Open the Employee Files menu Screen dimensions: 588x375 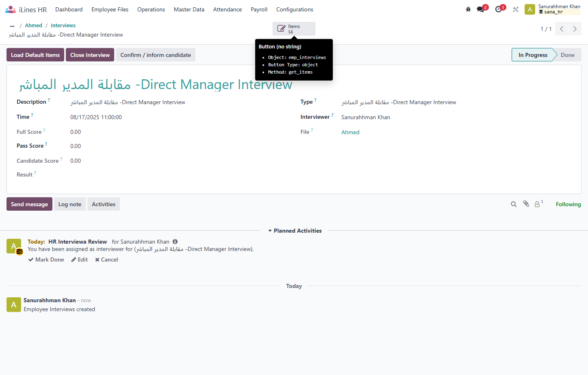coord(110,9)
